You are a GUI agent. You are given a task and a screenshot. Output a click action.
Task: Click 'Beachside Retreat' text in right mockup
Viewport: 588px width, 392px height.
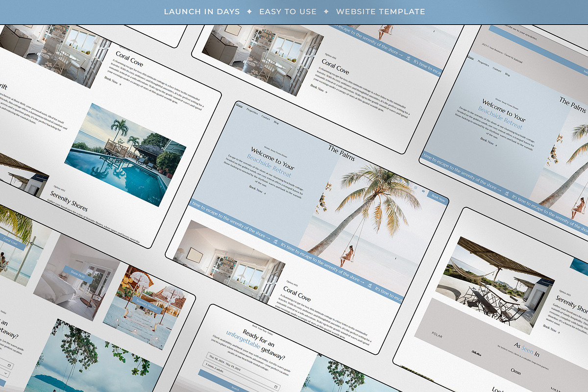(500, 117)
